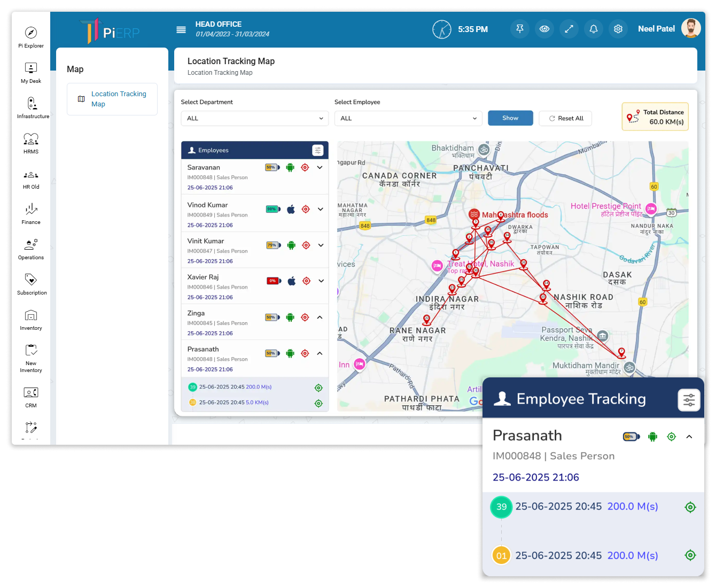Locate Saravanan using red target icon

[x=305, y=167]
